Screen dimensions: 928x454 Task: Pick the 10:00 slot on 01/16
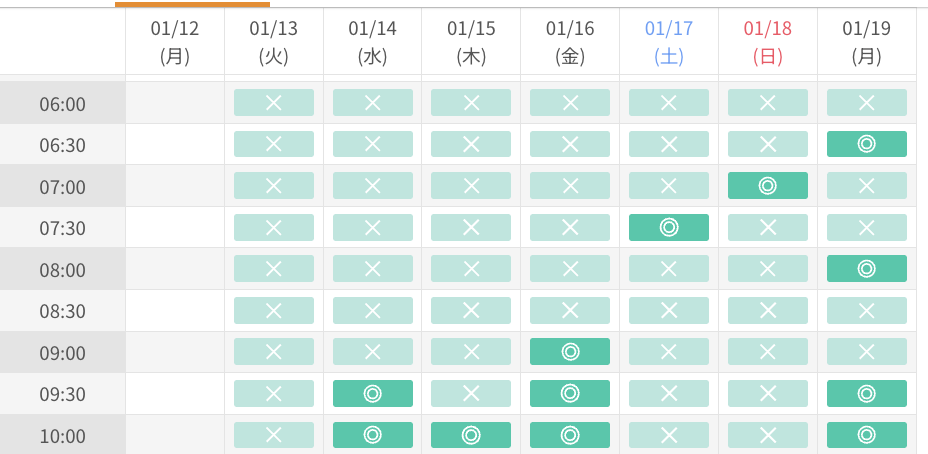click(570, 435)
